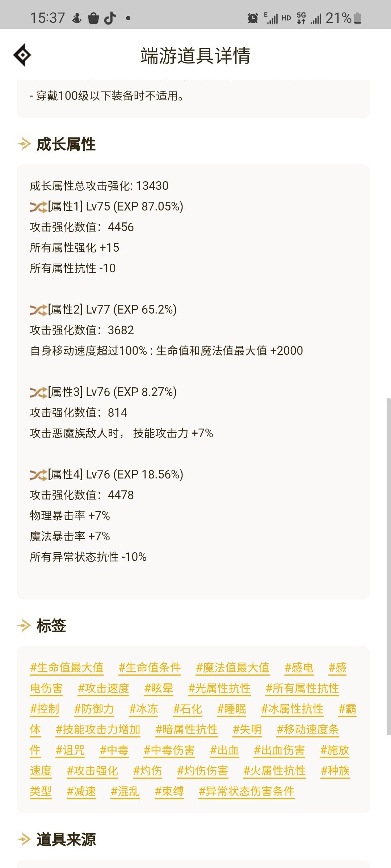Select the #攻击速度 tag
This screenshot has width=391, height=868.
pyautogui.click(x=104, y=688)
